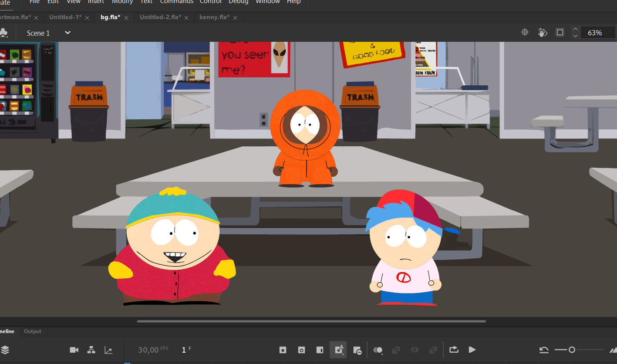Play the timeline animation
The image size is (617, 364).
point(472,350)
